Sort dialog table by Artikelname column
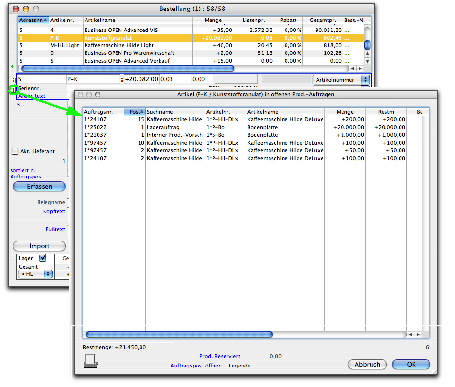This screenshot has width=455, height=387. [x=285, y=112]
